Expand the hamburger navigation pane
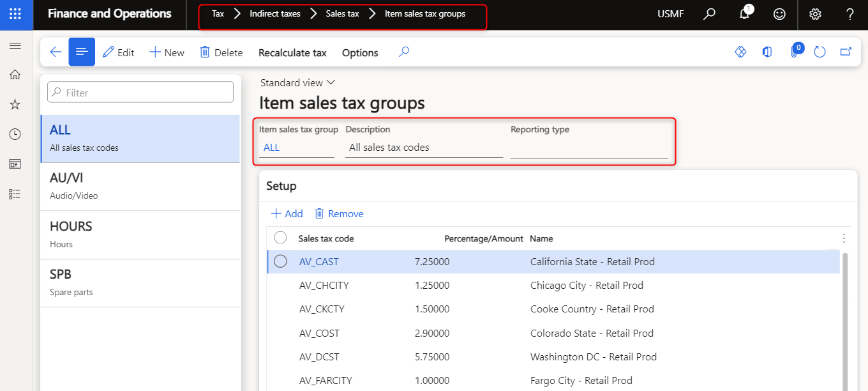The height and width of the screenshot is (391, 868). (15, 46)
